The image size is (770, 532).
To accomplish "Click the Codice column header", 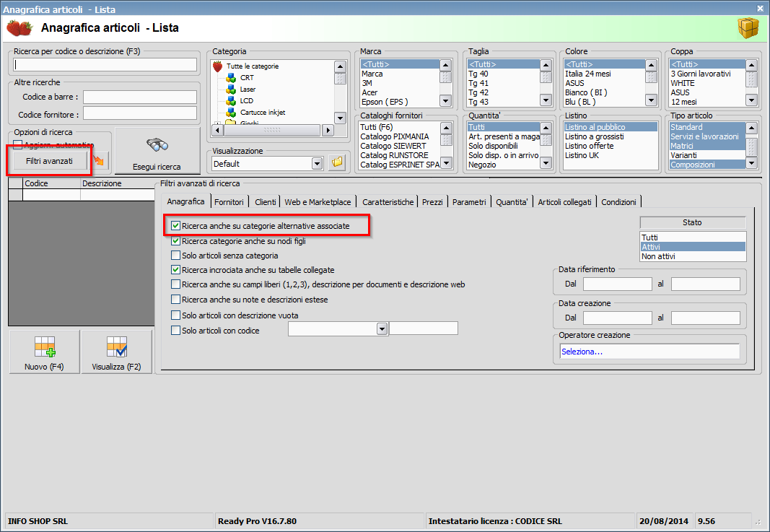I will [x=51, y=183].
